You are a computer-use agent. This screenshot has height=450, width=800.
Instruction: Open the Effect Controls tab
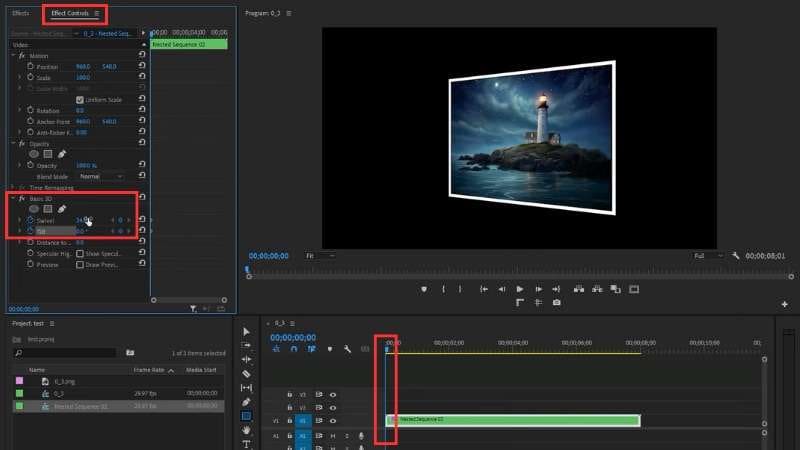pyautogui.click(x=70, y=13)
